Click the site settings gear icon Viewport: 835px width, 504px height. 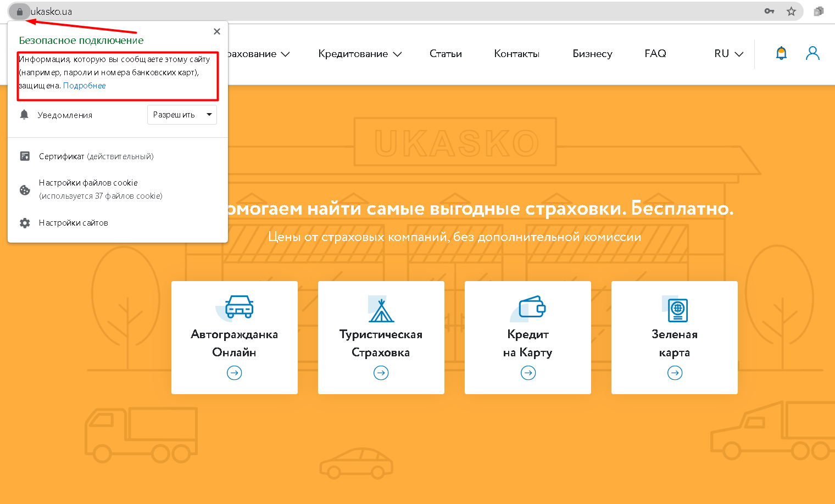coord(25,223)
